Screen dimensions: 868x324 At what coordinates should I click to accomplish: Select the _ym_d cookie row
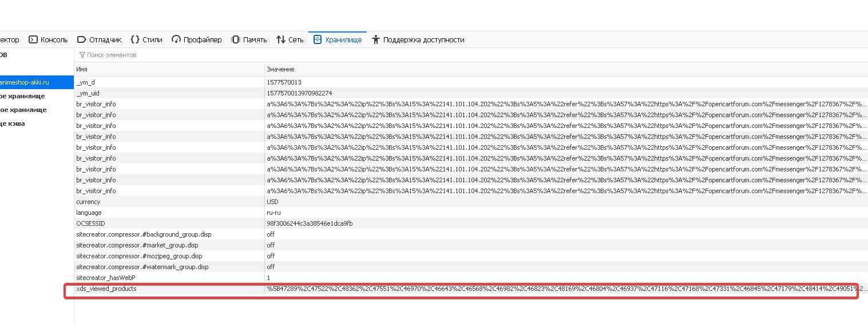point(471,82)
